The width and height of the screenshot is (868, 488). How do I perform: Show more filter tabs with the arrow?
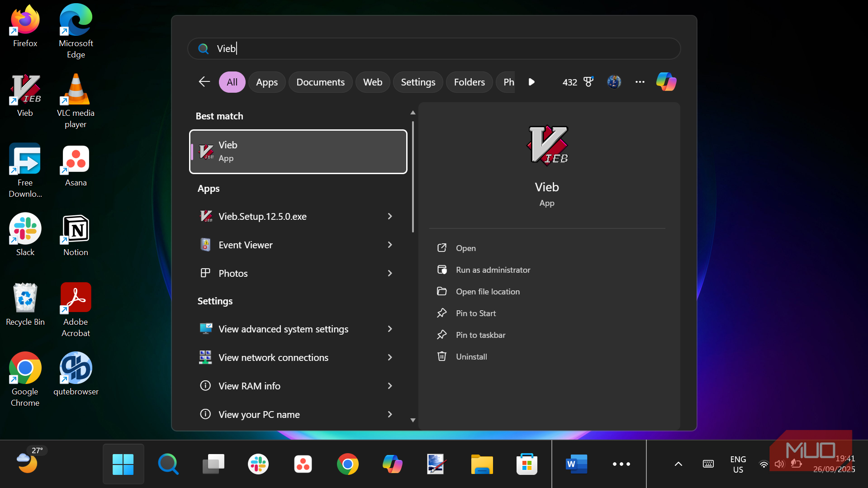pos(531,82)
